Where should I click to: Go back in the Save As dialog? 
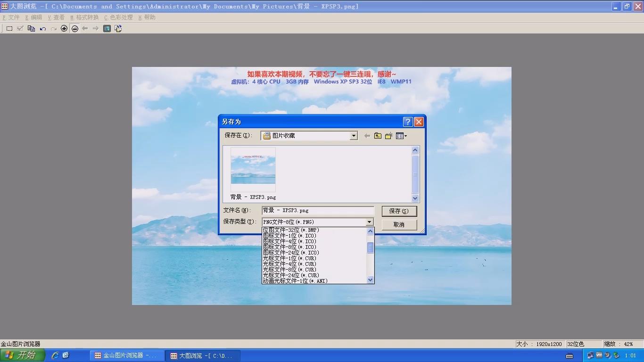(367, 136)
